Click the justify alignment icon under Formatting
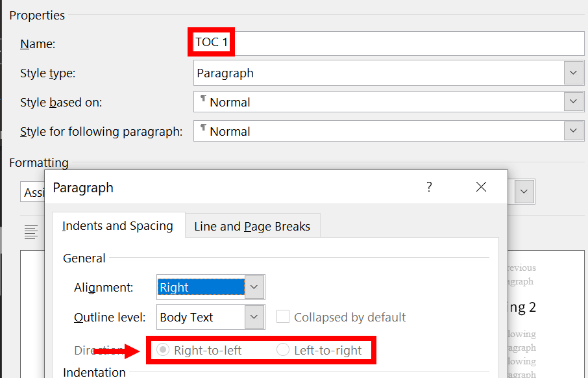This screenshot has height=378, width=588. tap(31, 233)
